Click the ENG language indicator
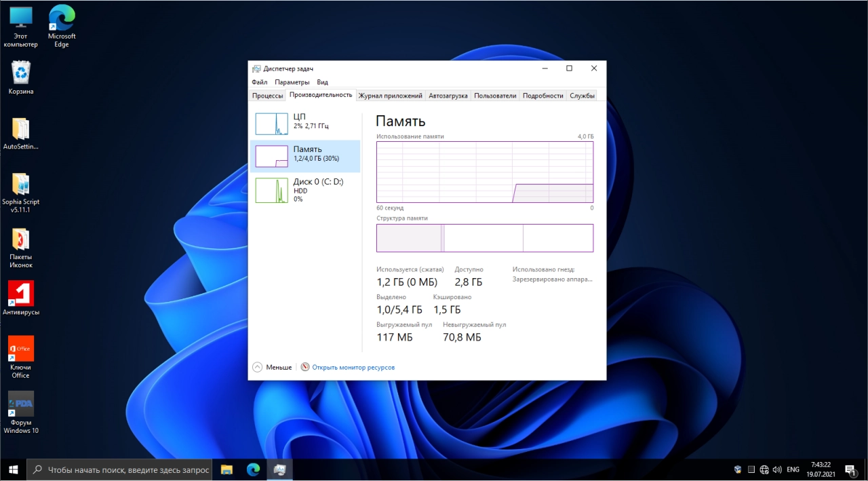The height and width of the screenshot is (481, 868). 793,469
